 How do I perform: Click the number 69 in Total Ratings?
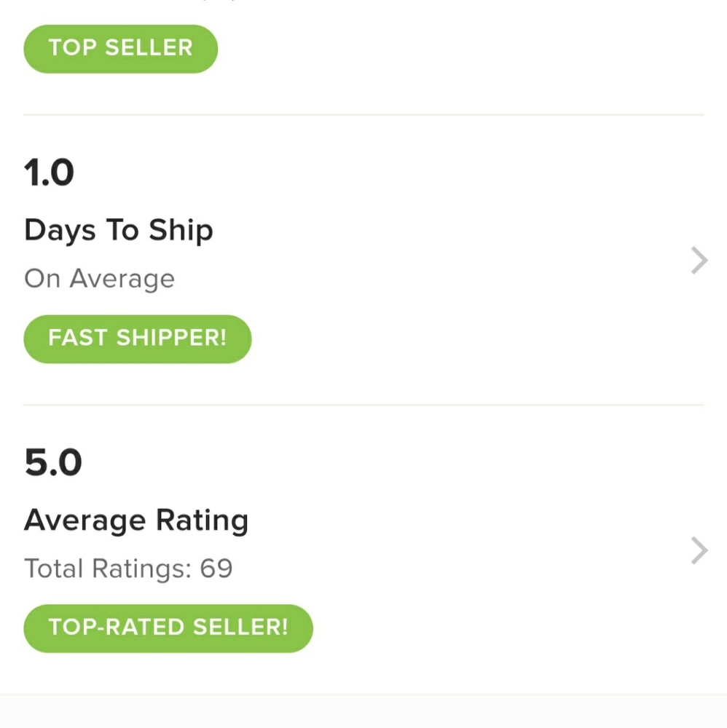click(x=216, y=569)
